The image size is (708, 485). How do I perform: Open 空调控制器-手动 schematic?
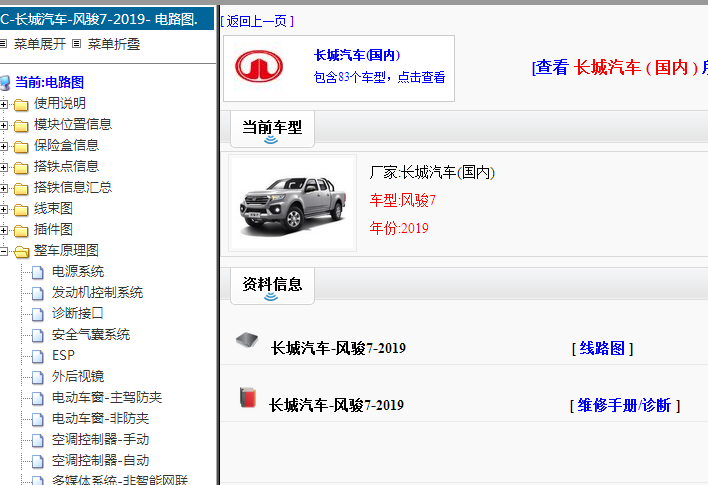pyautogui.click(x=100, y=439)
